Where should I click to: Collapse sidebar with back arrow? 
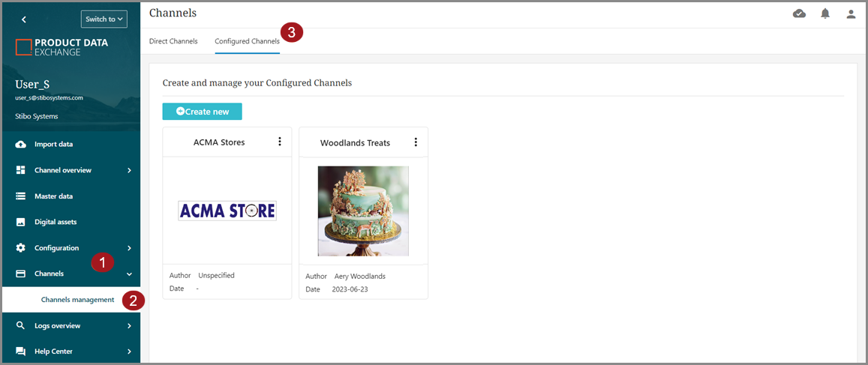click(x=24, y=19)
